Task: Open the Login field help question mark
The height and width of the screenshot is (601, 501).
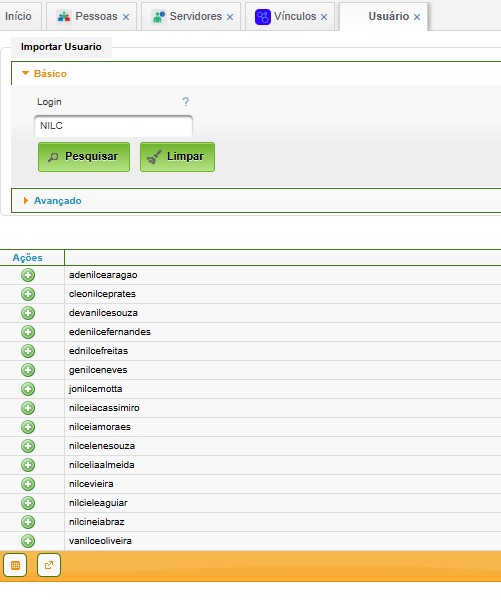Action: click(x=186, y=102)
